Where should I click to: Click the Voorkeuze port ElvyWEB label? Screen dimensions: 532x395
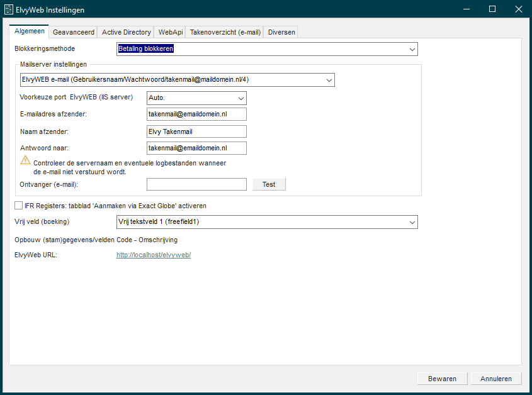[76, 97]
